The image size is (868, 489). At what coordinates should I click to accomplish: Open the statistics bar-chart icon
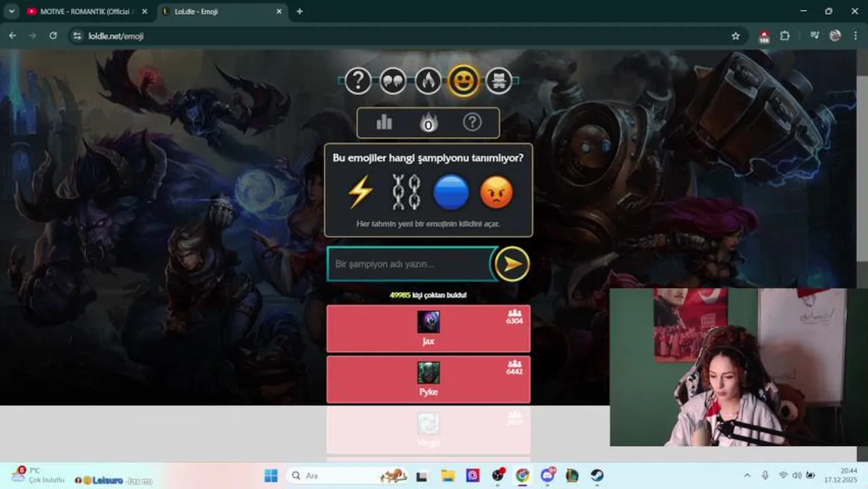384,122
